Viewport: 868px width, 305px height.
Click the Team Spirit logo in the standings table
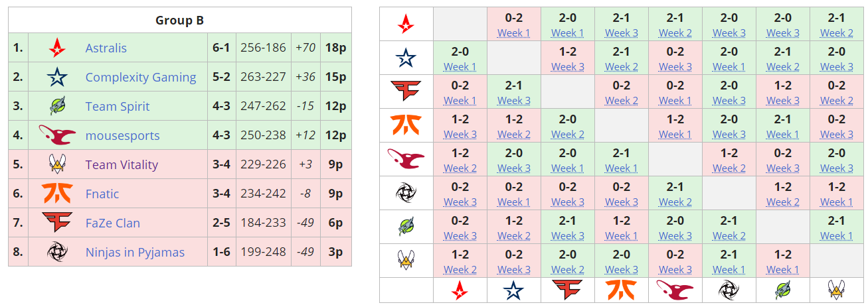tap(57, 107)
